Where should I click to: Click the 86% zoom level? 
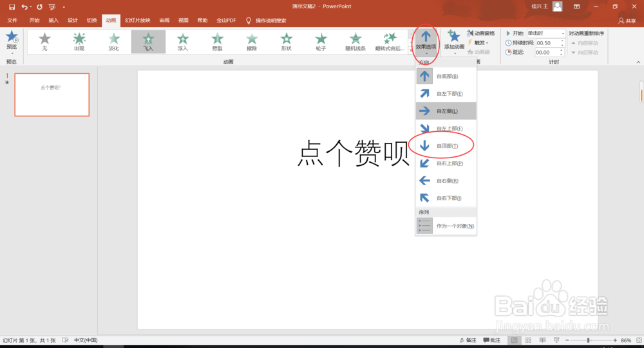click(x=626, y=340)
